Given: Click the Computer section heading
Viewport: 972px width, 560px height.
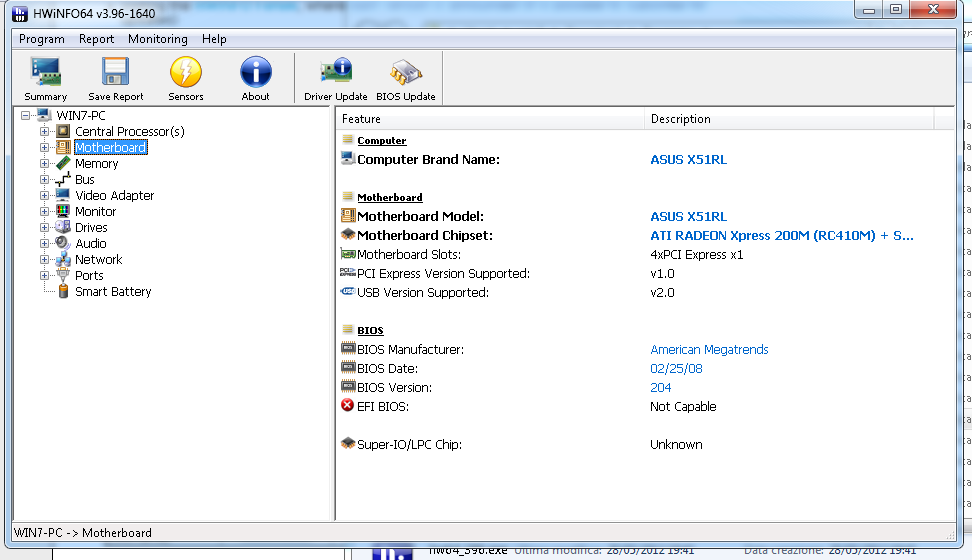Looking at the screenshot, I should pyautogui.click(x=381, y=141).
